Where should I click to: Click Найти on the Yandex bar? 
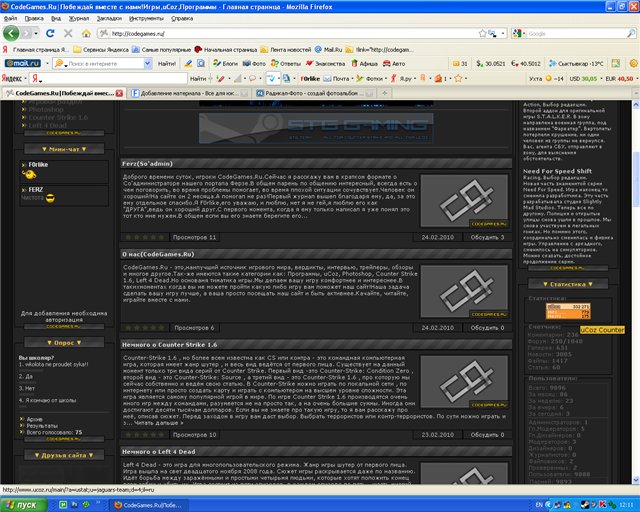tap(198, 78)
